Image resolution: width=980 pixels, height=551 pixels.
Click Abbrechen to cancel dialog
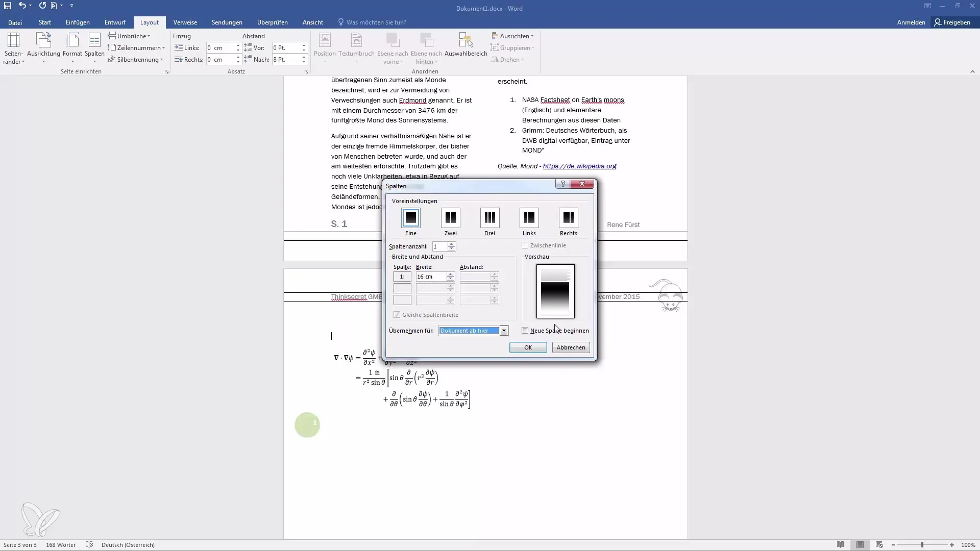point(571,347)
